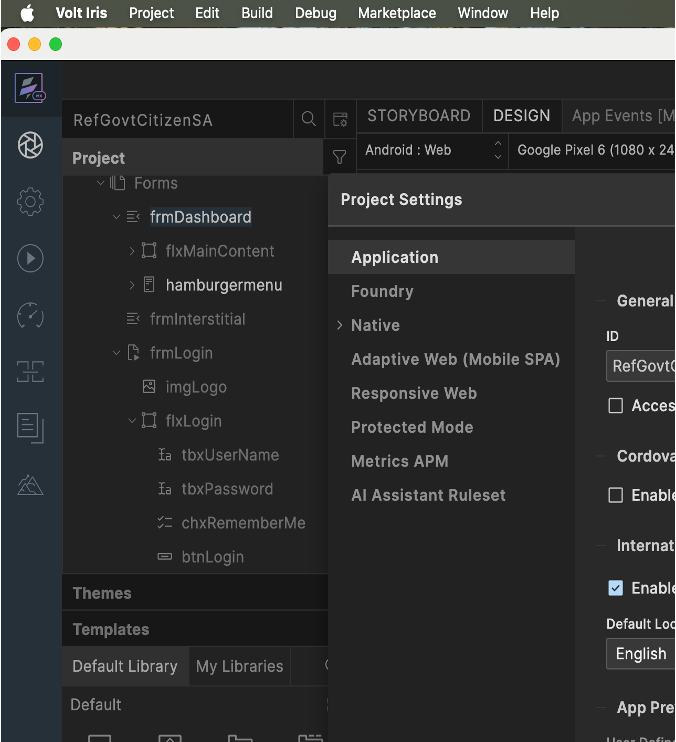Viewport: 676px width, 742px height.
Task: Open the gear settings icon in sidebar
Action: coord(30,202)
